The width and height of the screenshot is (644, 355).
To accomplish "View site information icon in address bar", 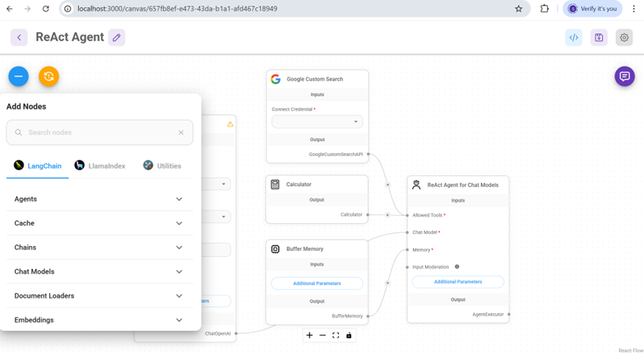I will [x=68, y=9].
